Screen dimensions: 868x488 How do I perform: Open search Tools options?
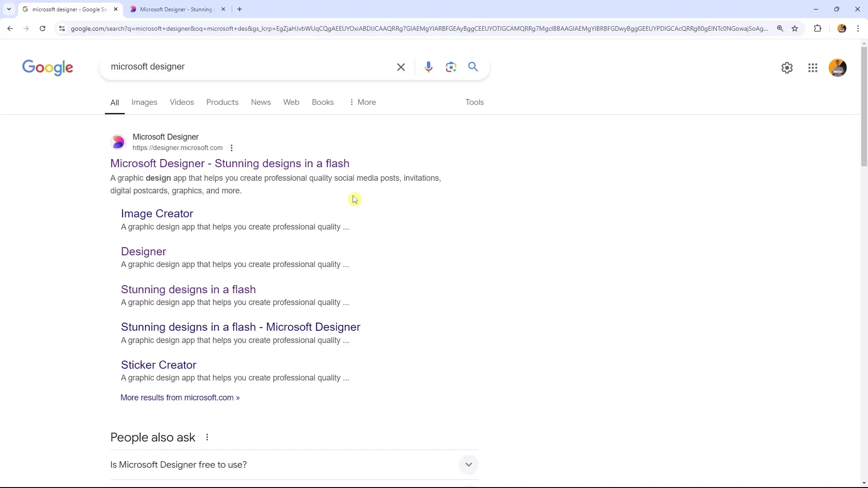point(475,102)
